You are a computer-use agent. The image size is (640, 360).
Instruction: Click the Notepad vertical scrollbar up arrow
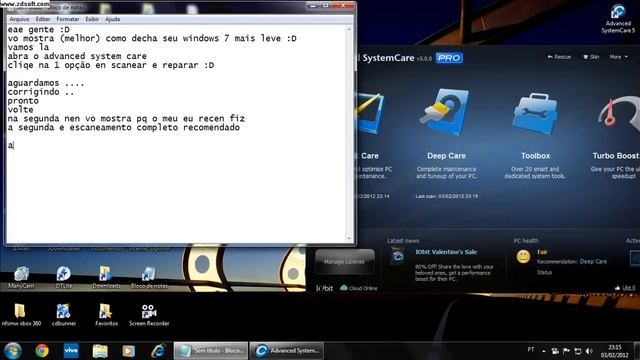point(349,29)
